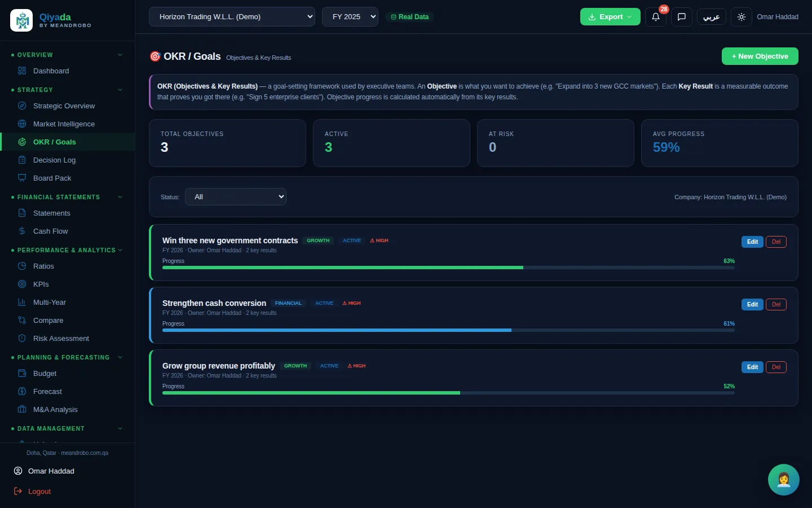Screen dimensions: 812x508
Task: Open notifications bell with 28 badge
Action: pyautogui.click(x=655, y=17)
